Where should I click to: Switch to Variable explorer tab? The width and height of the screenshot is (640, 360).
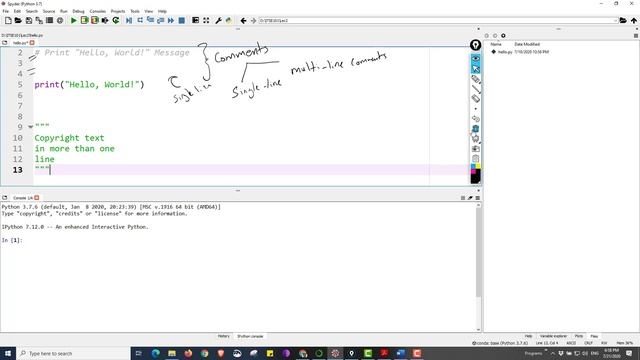pos(553,336)
